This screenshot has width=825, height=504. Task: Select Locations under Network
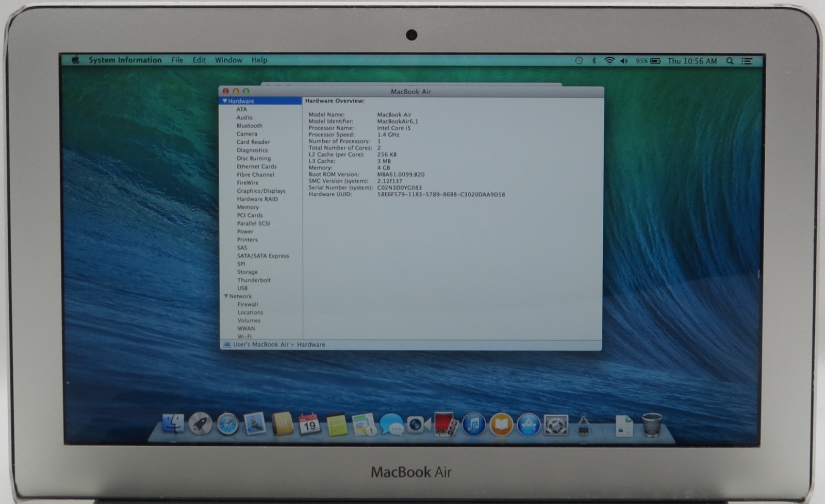coord(250,313)
